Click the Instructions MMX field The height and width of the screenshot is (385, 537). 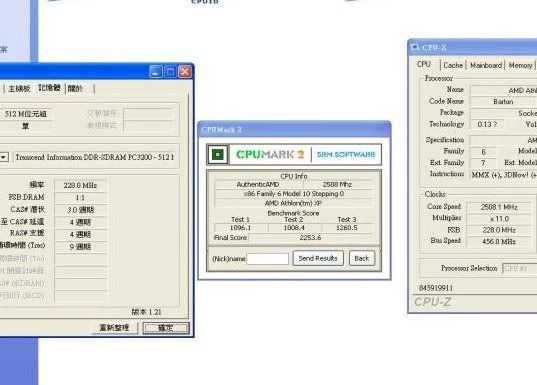pos(503,175)
